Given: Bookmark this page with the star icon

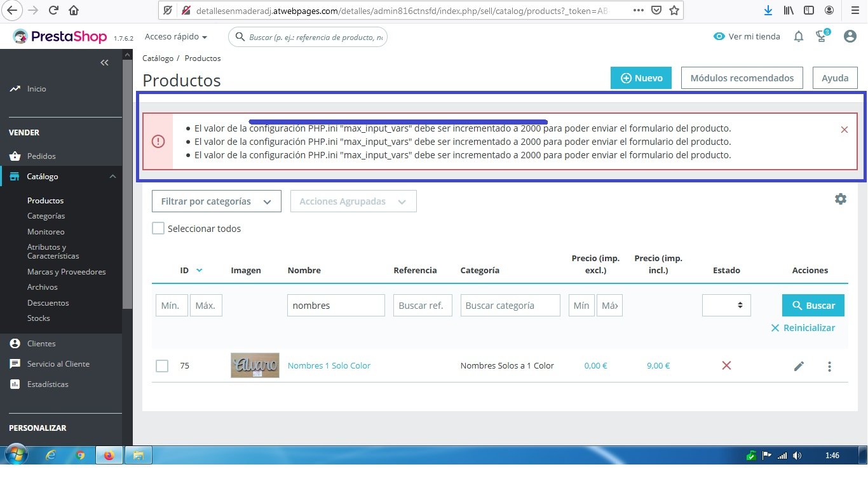Looking at the screenshot, I should (674, 10).
